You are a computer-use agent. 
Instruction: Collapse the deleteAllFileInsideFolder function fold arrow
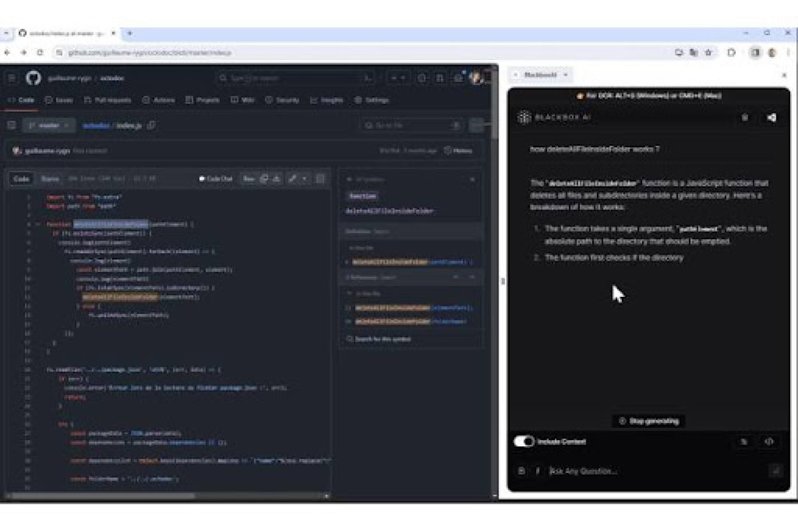click(38, 225)
